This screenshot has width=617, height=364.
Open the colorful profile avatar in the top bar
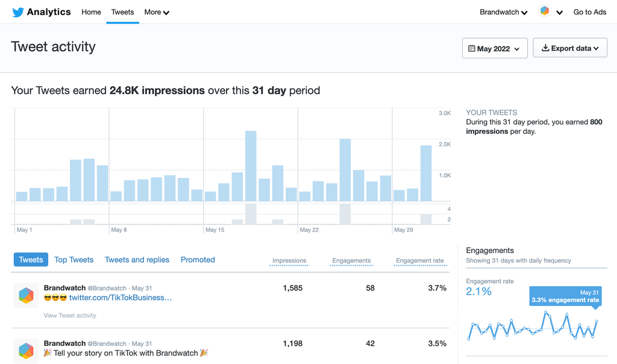544,11
